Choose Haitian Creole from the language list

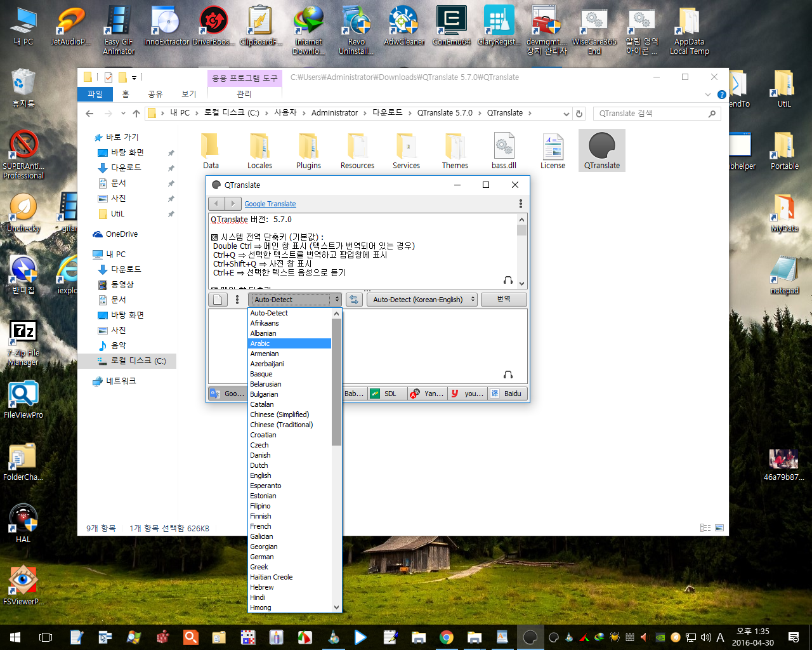tap(289, 577)
